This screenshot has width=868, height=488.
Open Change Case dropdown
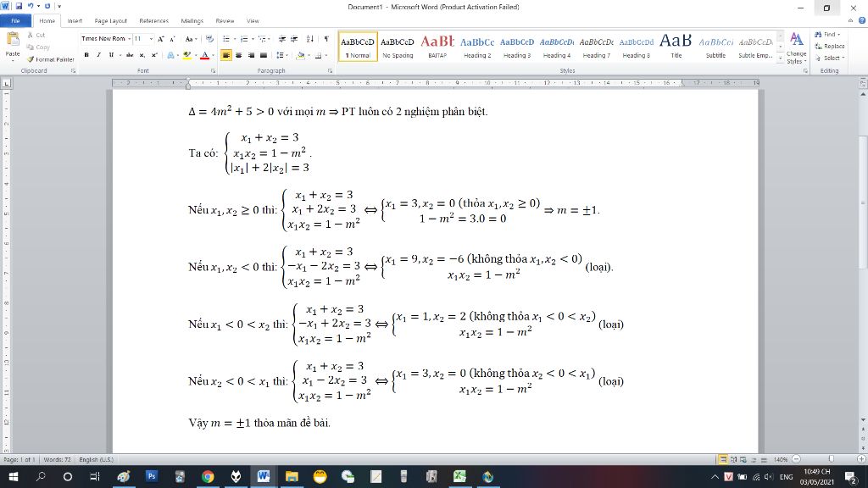(191, 39)
